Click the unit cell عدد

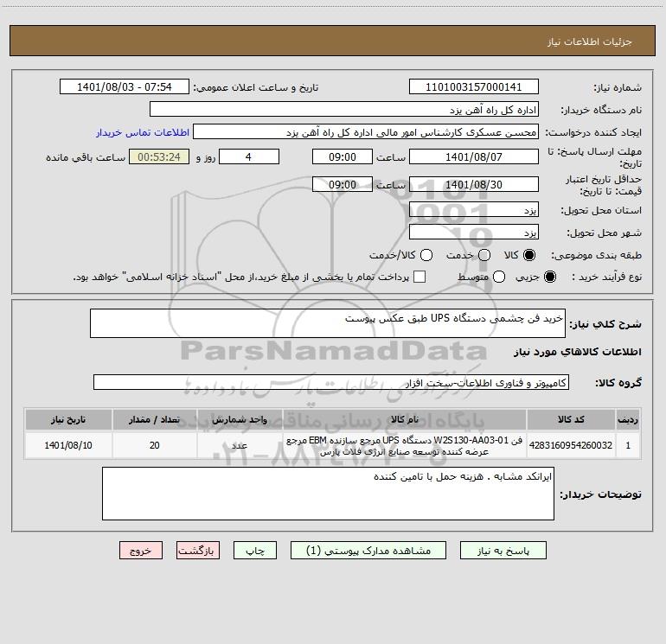click(240, 445)
